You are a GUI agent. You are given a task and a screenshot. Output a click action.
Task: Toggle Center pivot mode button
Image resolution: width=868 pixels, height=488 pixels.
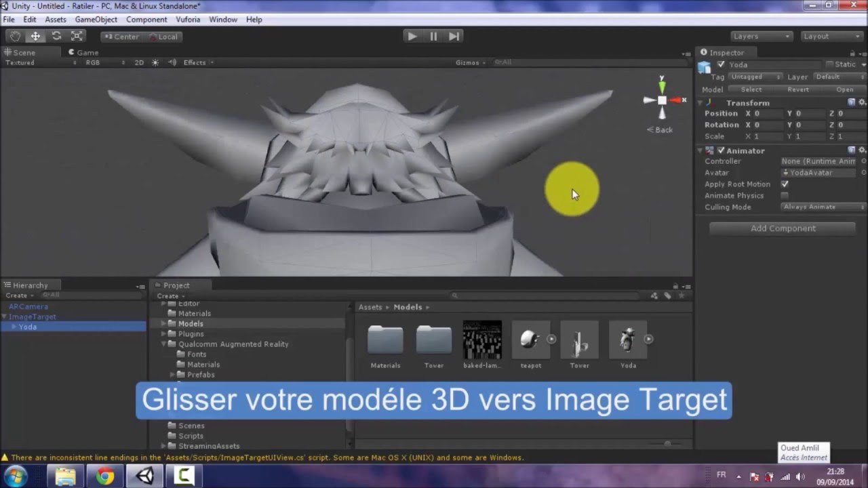pos(121,37)
